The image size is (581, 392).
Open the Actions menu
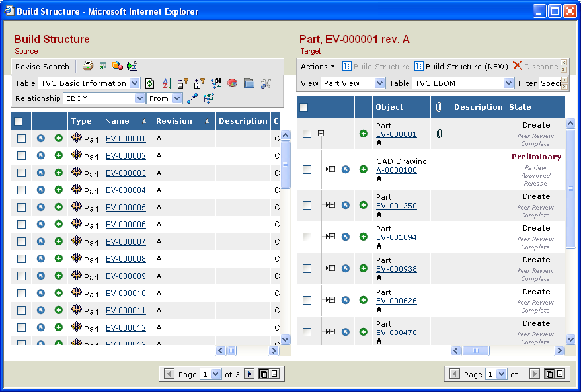point(318,66)
